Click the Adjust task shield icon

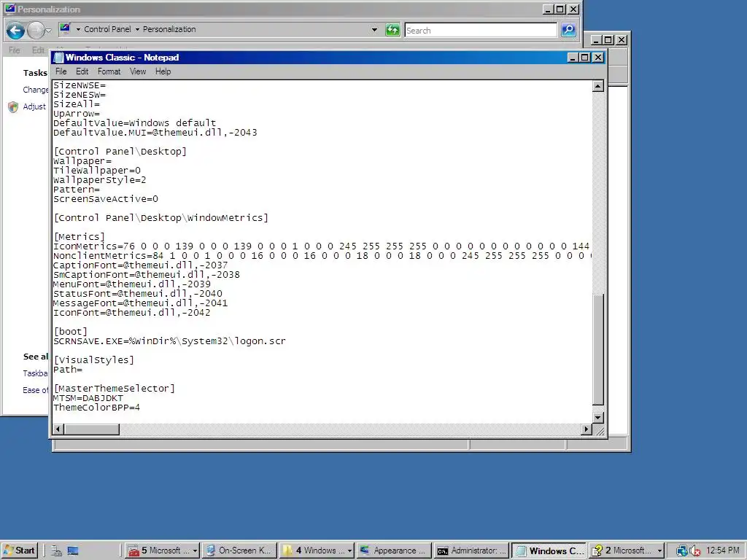click(13, 106)
